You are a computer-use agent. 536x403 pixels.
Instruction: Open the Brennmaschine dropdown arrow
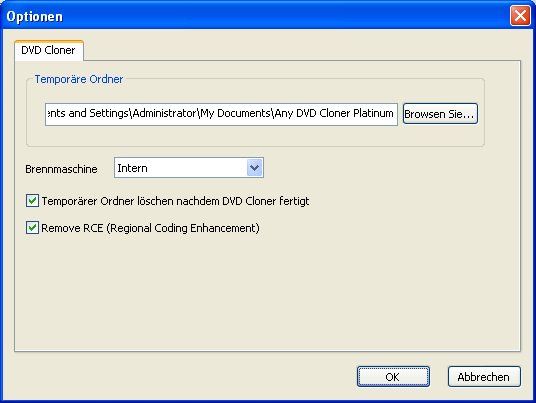tap(254, 168)
